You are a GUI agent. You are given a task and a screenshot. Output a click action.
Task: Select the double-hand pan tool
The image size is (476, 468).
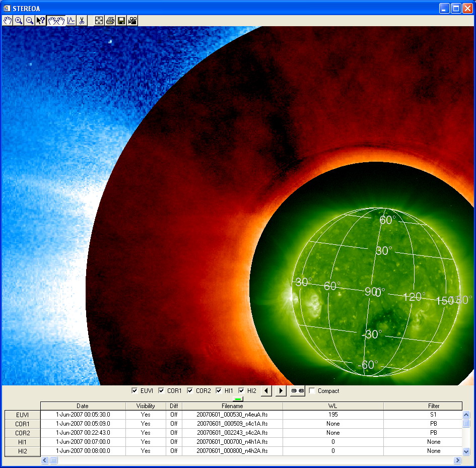pyautogui.click(x=56, y=21)
